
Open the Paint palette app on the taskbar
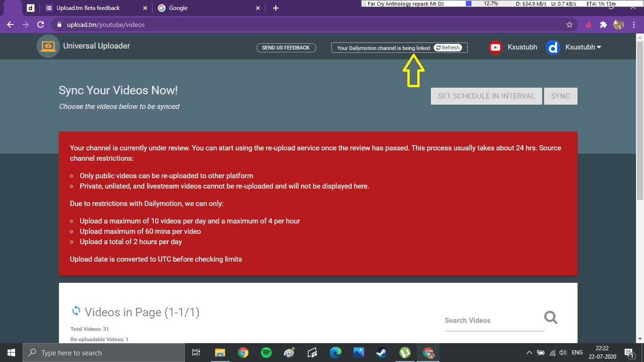click(289, 353)
